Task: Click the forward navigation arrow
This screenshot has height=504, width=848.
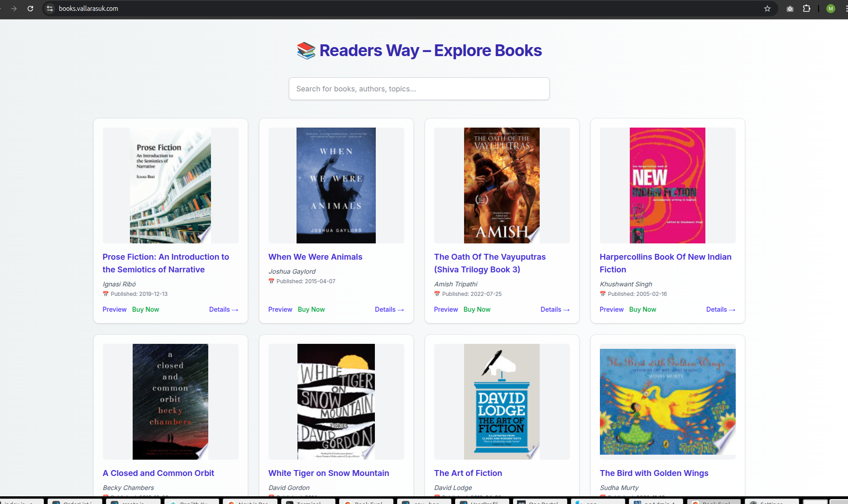Action: click(x=14, y=9)
